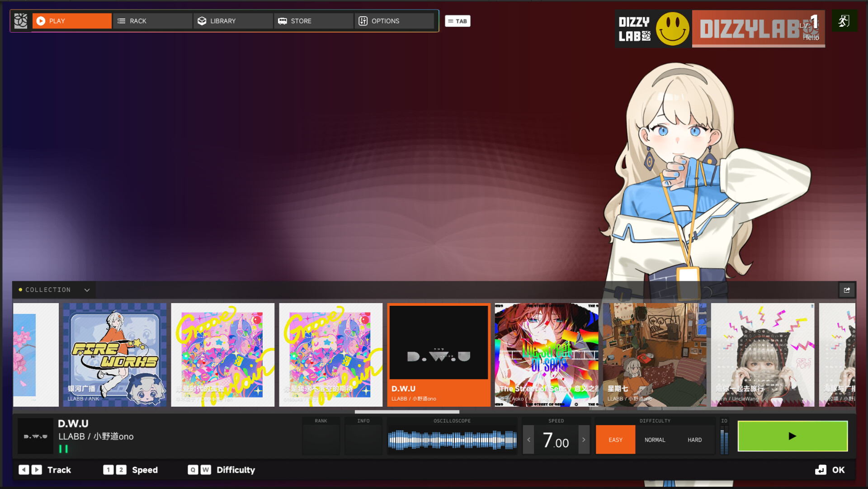This screenshot has width=868, height=489.
Task: Open the RACK tab
Action: click(x=152, y=21)
